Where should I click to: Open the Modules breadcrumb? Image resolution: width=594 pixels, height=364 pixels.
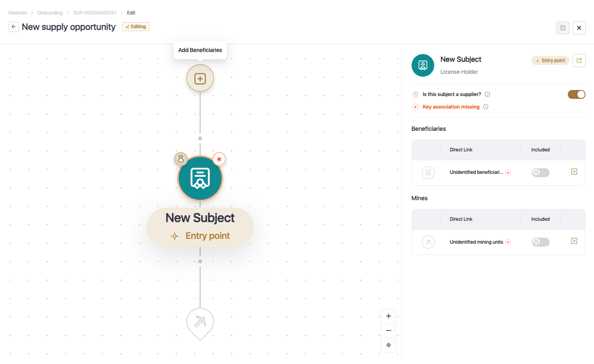(18, 13)
